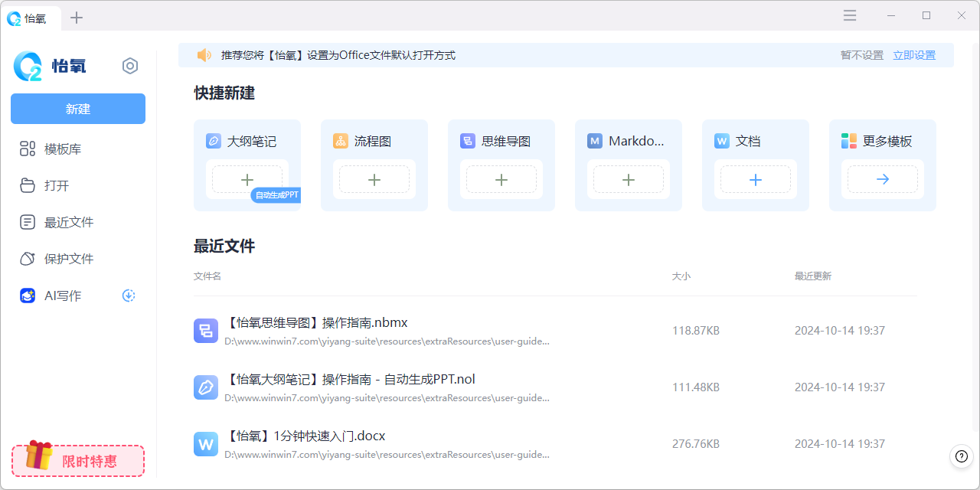Click the AI写作 robot icon
980x490 pixels.
[28, 296]
